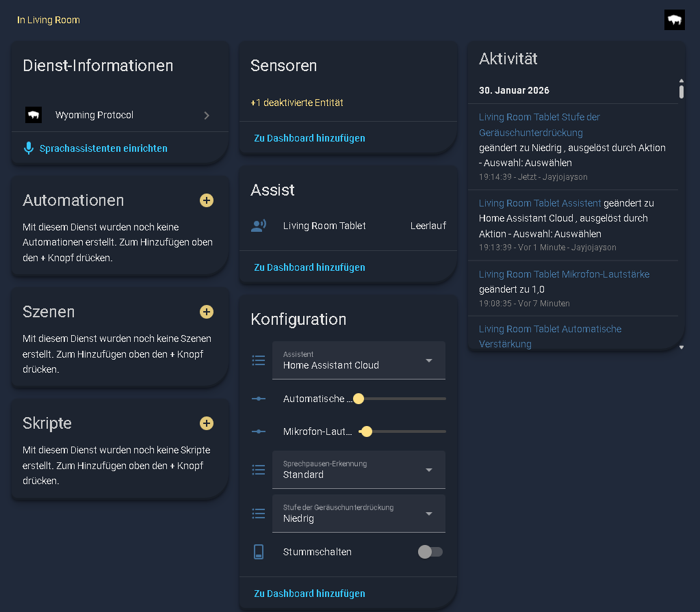The width and height of the screenshot is (700, 612).
Task: Add a new script with plus icon
Action: point(207,423)
